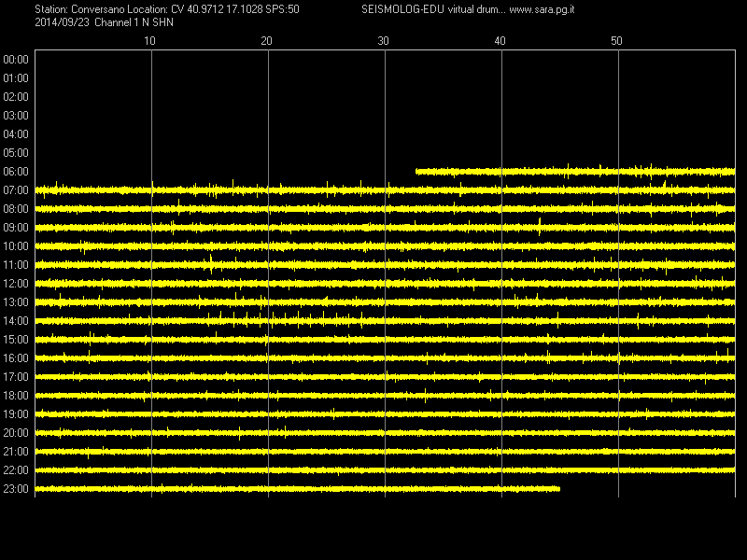Click the 14:00 hour label
Screen dimensions: 747x560
pyautogui.click(x=16, y=321)
